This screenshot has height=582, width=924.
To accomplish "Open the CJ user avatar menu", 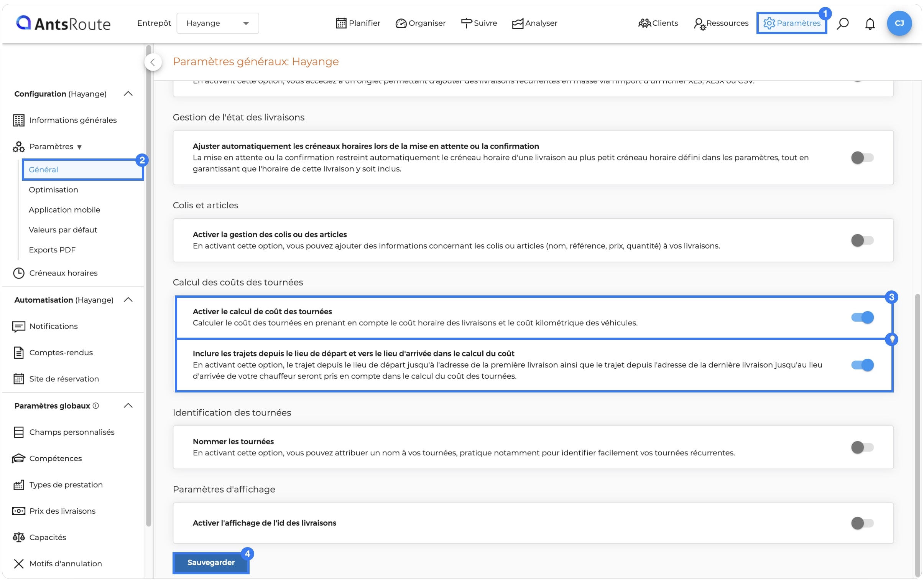I will pos(899,23).
